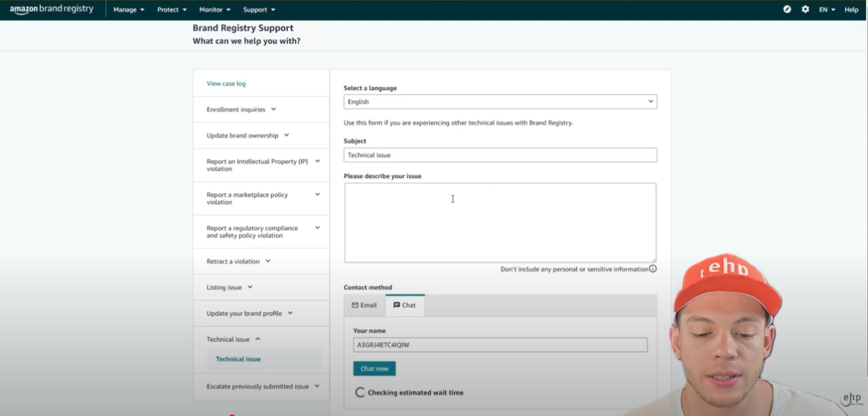Open the Manage menu
The height and width of the screenshot is (416, 868).
tap(129, 10)
